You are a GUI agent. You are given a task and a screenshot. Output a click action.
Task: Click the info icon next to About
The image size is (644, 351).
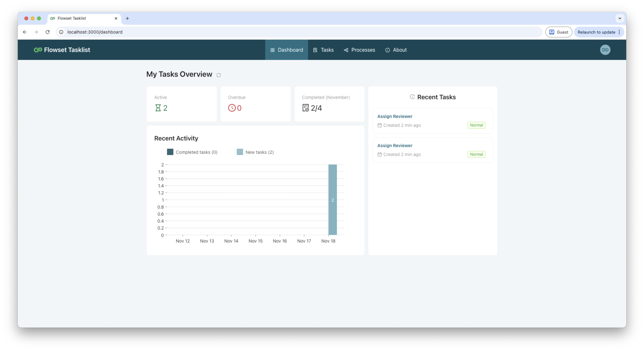(387, 50)
